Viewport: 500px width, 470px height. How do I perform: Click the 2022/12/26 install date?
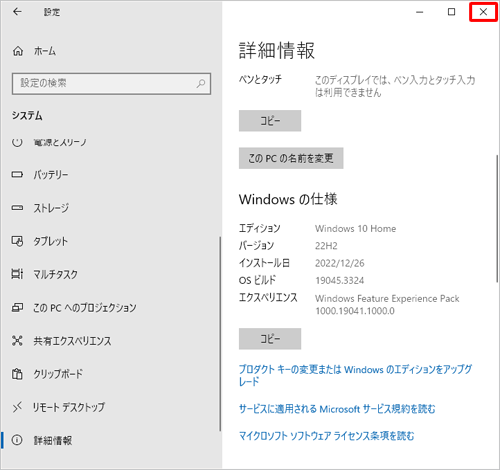(x=340, y=263)
